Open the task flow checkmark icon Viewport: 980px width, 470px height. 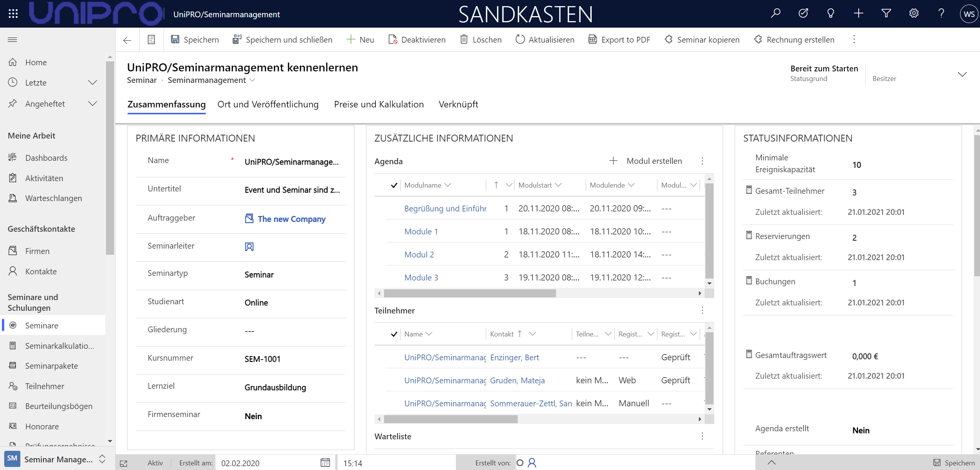pos(803,14)
